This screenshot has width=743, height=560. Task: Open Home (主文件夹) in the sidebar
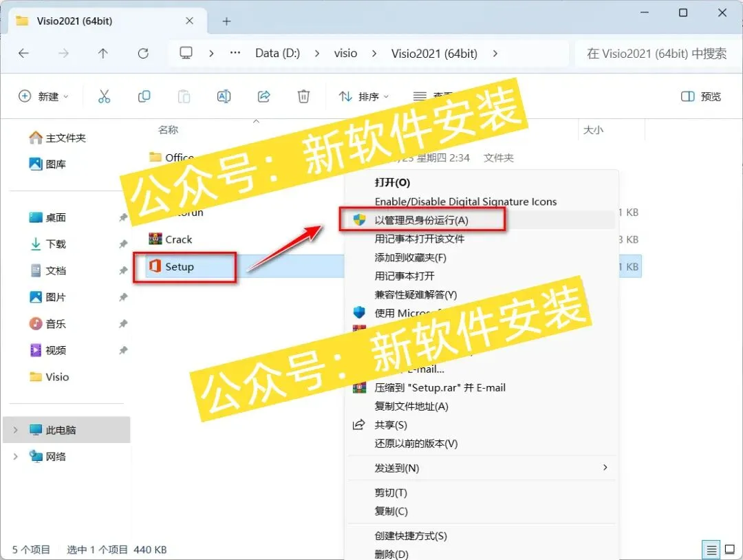[x=57, y=138]
